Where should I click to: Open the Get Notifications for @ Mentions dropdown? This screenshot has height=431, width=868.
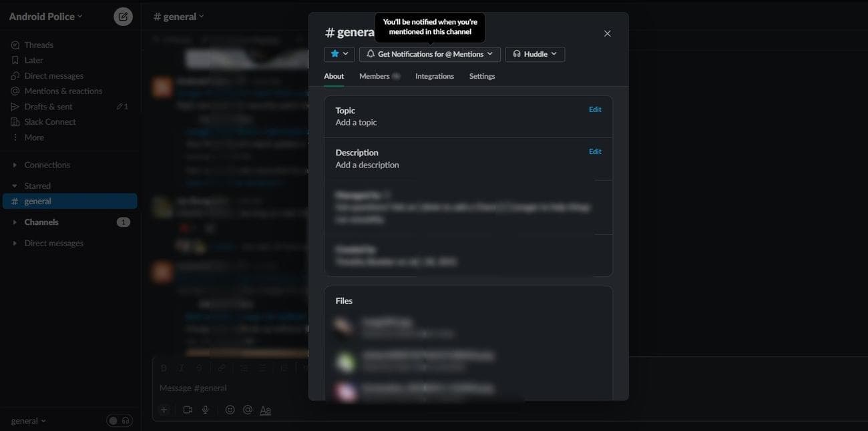coord(429,54)
